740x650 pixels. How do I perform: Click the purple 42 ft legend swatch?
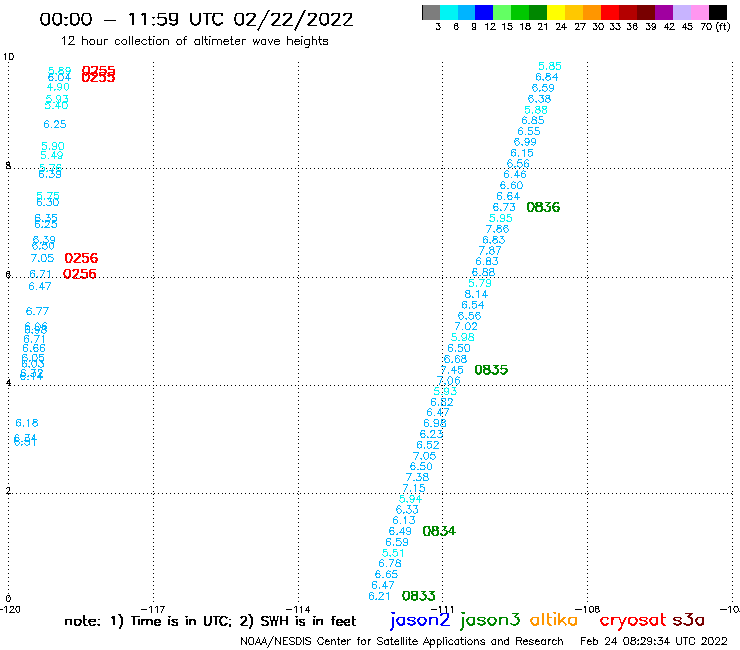click(x=663, y=12)
